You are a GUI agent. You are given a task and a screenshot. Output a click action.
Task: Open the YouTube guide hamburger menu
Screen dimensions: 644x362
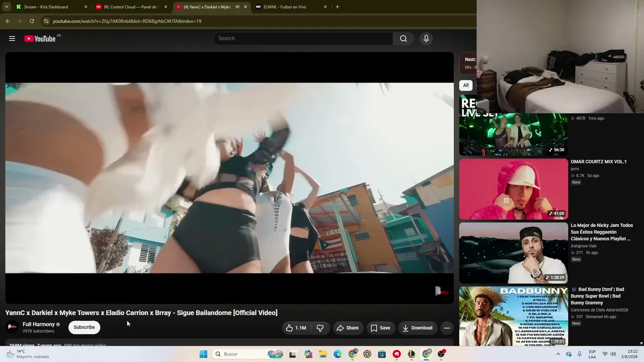tap(12, 39)
